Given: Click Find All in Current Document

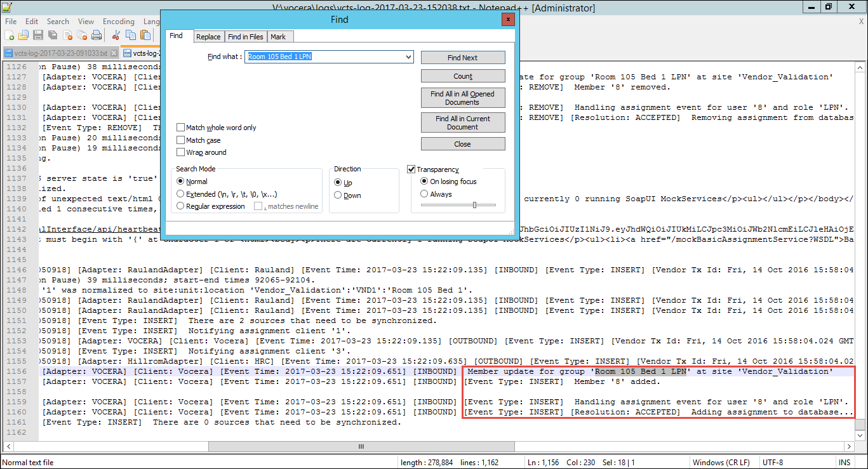Looking at the screenshot, I should (463, 122).
